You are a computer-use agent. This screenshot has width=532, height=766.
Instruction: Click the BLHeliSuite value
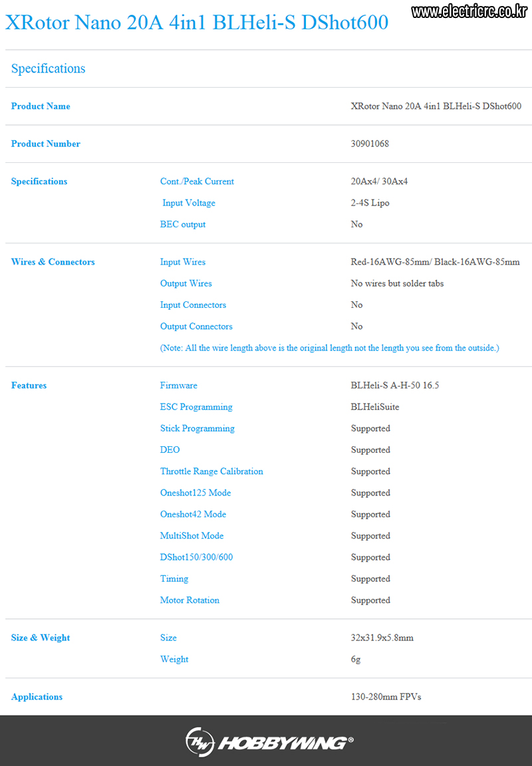coord(374,407)
